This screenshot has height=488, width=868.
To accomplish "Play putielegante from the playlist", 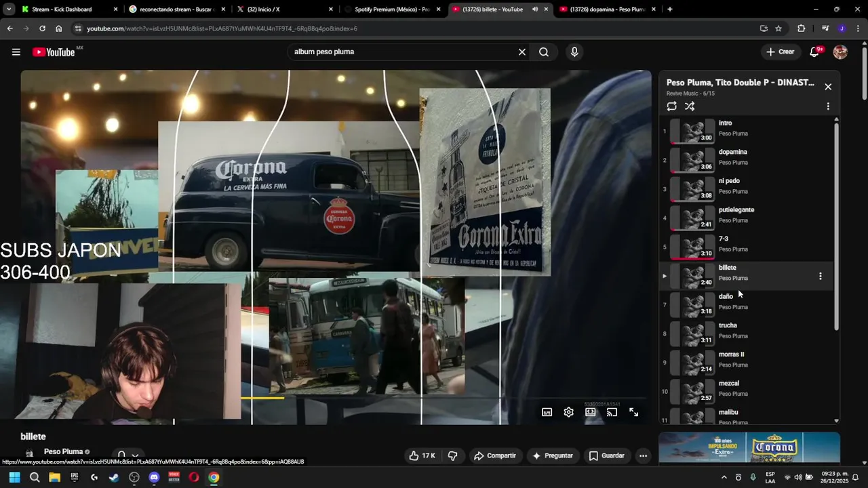I will pos(746,218).
